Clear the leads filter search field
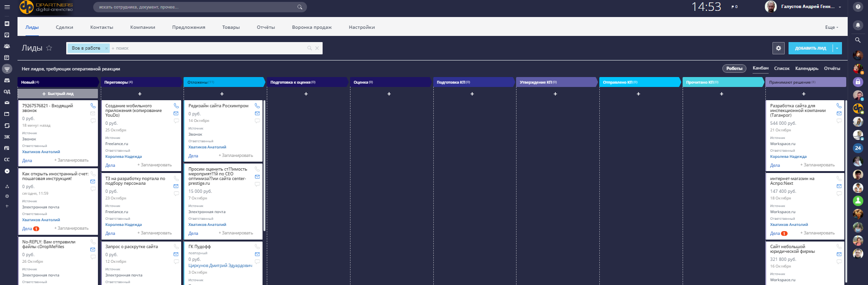 click(317, 48)
